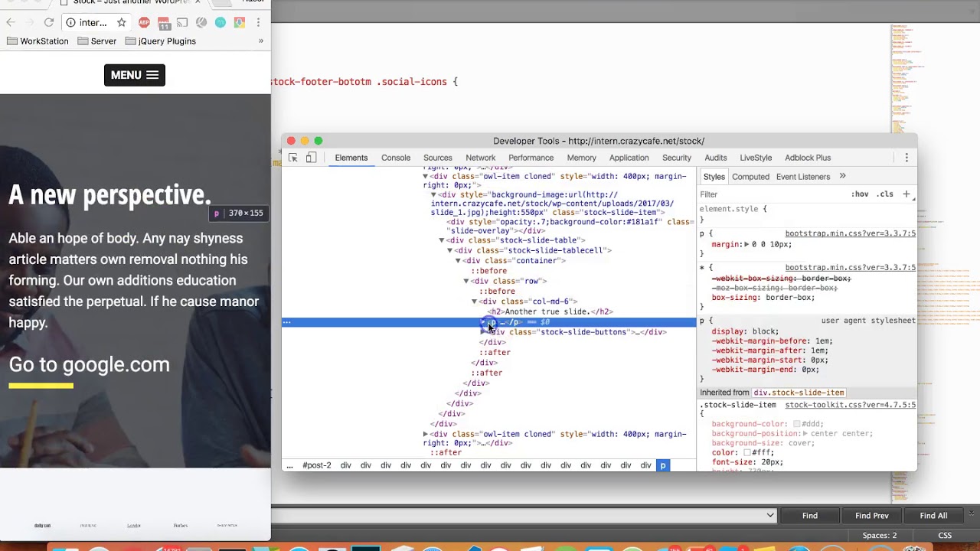Screen dimensions: 980x551
Task: Open DevTools three-dot customize menu
Action: 906,158
